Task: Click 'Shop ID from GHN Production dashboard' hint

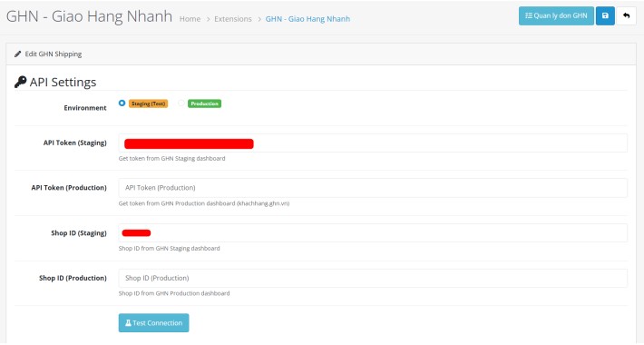Action: coord(174,293)
